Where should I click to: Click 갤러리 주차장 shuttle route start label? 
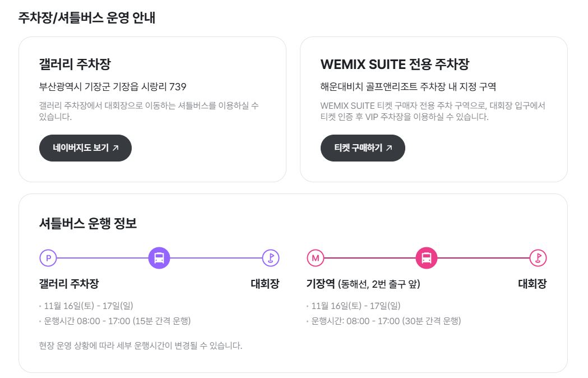pyautogui.click(x=69, y=284)
